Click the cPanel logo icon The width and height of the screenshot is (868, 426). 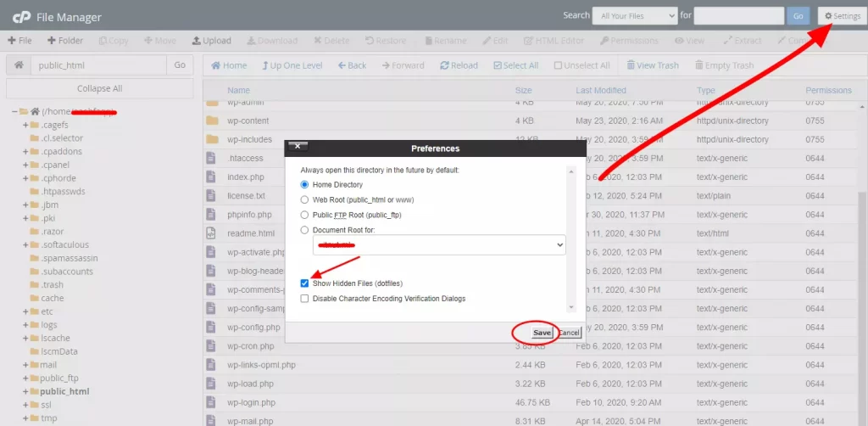21,17
